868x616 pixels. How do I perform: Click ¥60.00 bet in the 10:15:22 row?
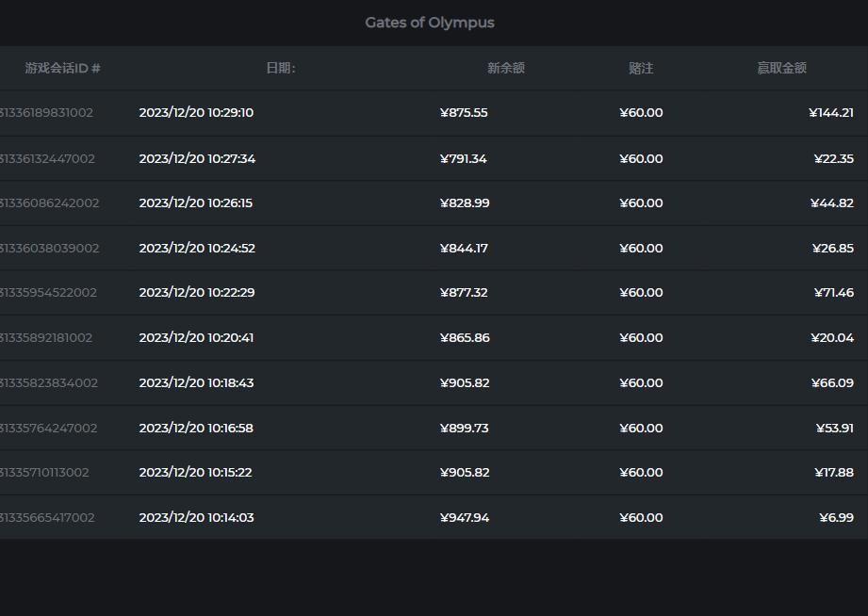(x=641, y=473)
